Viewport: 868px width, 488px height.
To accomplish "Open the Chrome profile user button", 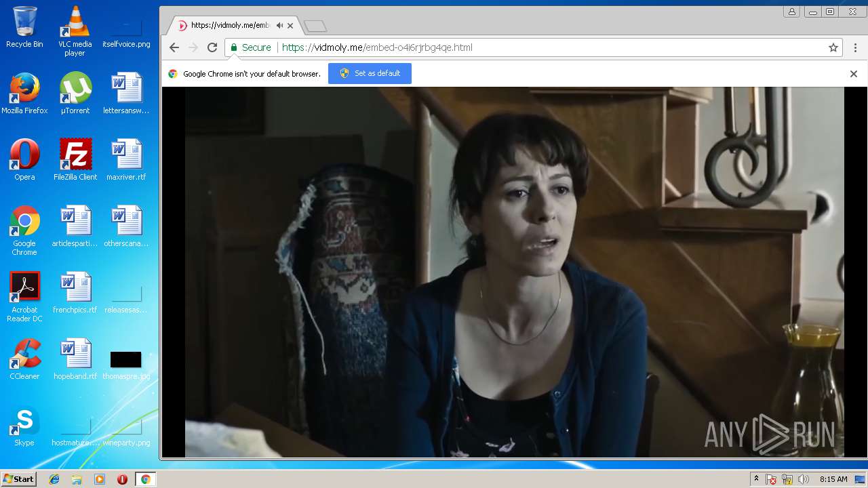I will (792, 12).
